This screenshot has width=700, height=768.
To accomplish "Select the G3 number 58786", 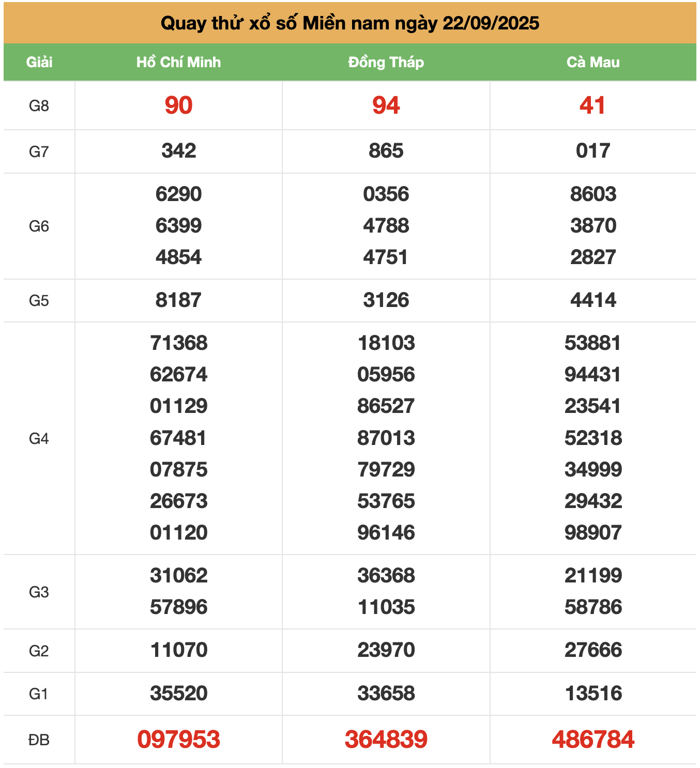I will 593,607.
